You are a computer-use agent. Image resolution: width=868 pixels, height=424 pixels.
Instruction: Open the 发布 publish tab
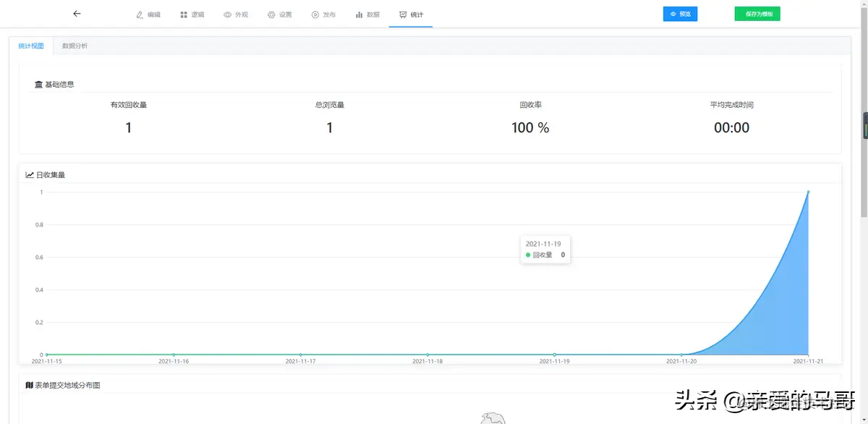pos(323,14)
